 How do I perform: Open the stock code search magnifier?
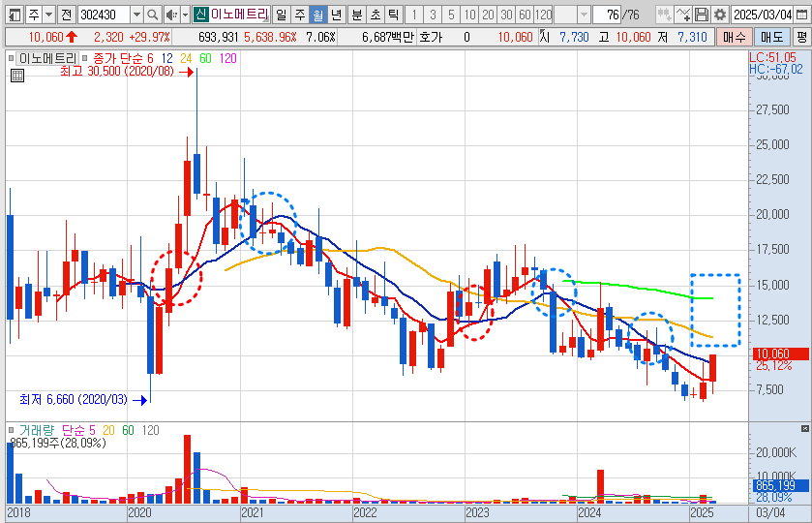[x=152, y=15]
